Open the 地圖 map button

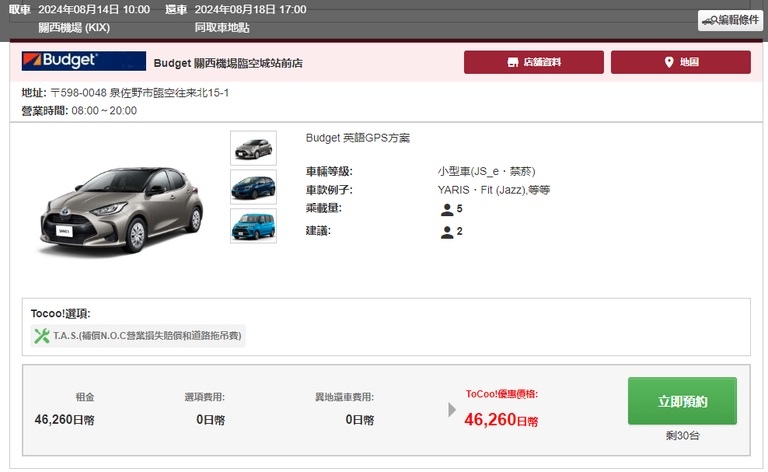tap(681, 62)
